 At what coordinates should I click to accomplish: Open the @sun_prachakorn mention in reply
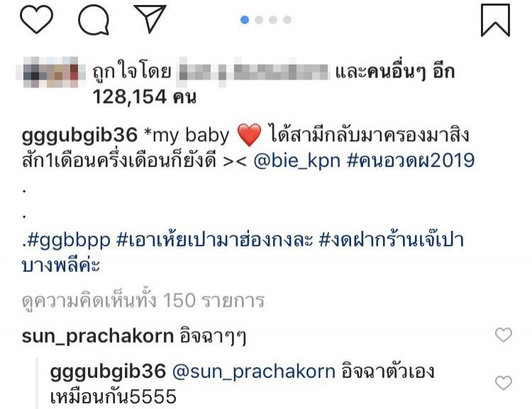pos(254,371)
